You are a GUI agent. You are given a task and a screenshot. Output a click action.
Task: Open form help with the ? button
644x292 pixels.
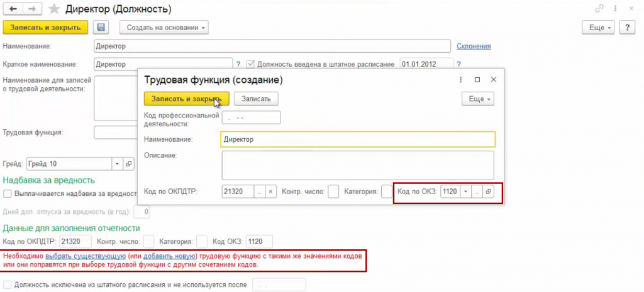tap(626, 28)
